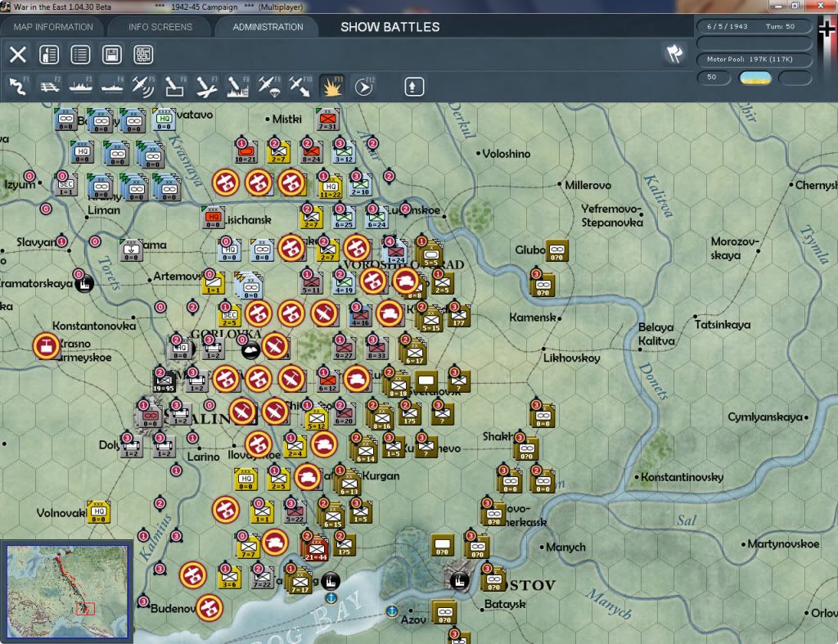
Task: Select the SEC 1=1 counter near Izyum
Action: (65, 184)
